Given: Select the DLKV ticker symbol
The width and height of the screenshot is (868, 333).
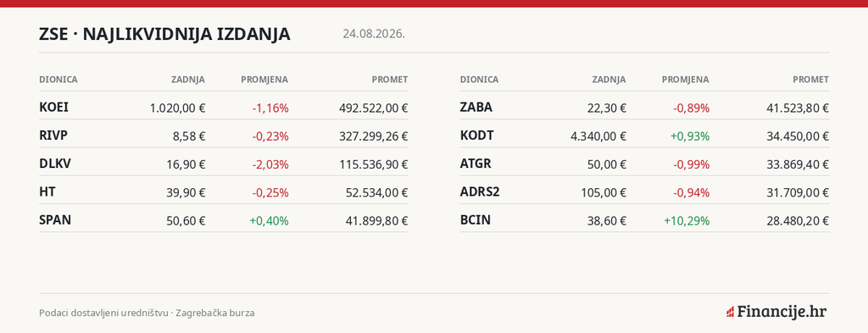Looking at the screenshot, I should point(55,164).
